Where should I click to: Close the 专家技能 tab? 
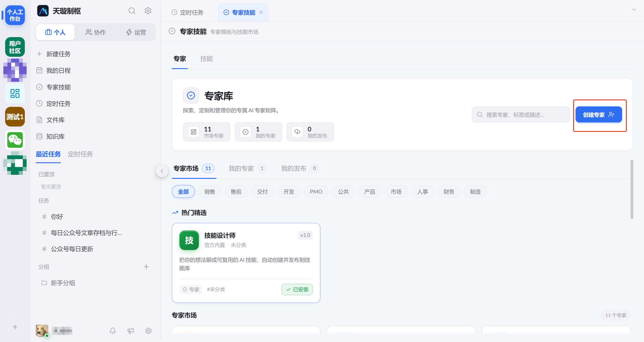click(x=261, y=12)
